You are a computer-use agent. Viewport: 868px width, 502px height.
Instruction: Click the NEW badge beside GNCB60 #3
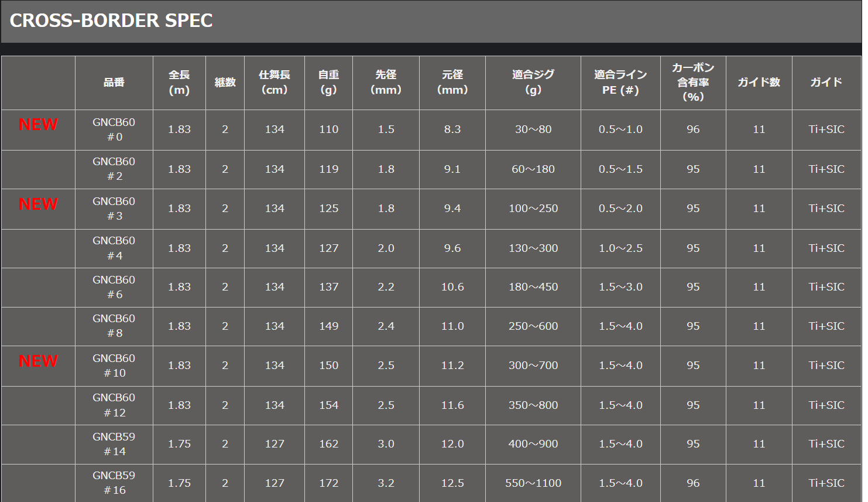click(x=39, y=204)
